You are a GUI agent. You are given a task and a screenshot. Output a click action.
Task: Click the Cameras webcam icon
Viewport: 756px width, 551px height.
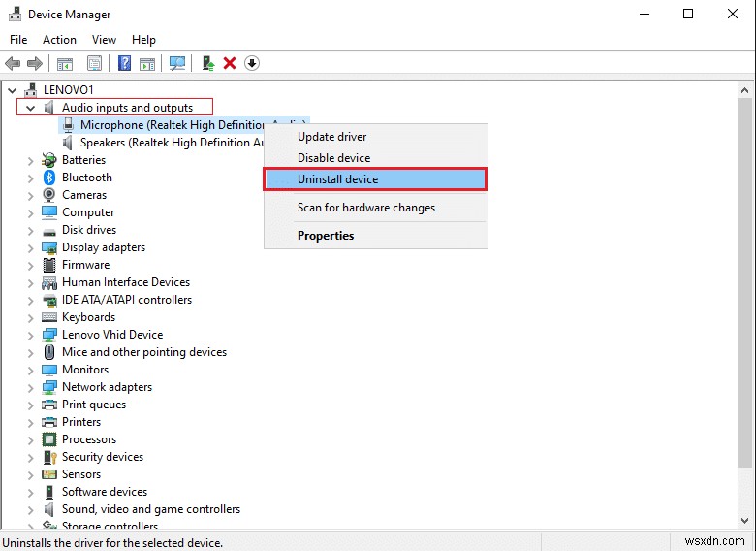point(49,195)
